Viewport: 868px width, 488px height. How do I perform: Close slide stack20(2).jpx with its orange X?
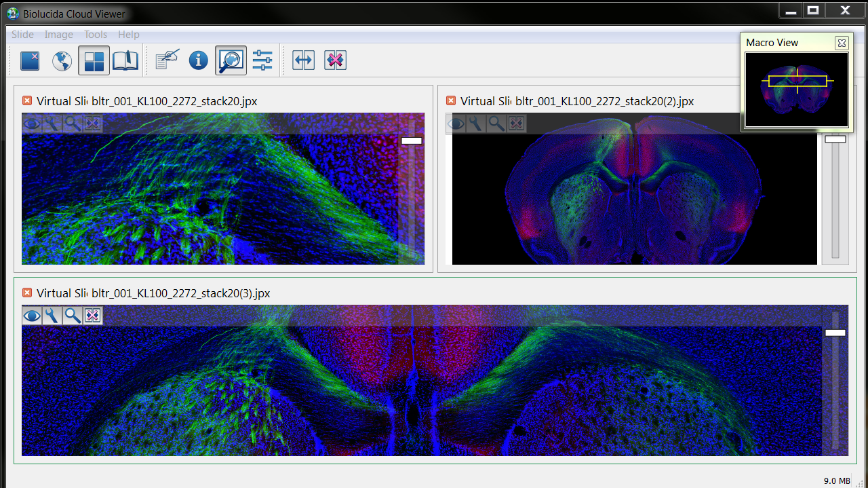tap(451, 101)
